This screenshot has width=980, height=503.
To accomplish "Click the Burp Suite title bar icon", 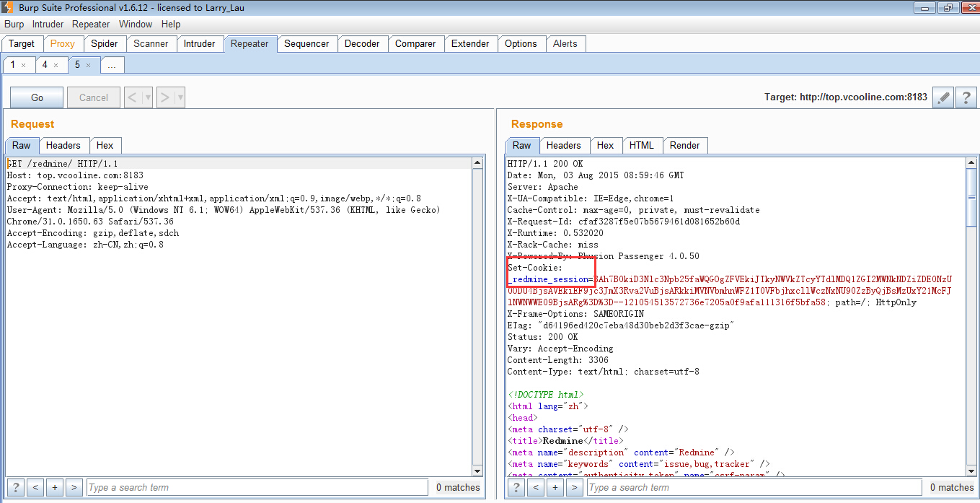I will (x=9, y=8).
